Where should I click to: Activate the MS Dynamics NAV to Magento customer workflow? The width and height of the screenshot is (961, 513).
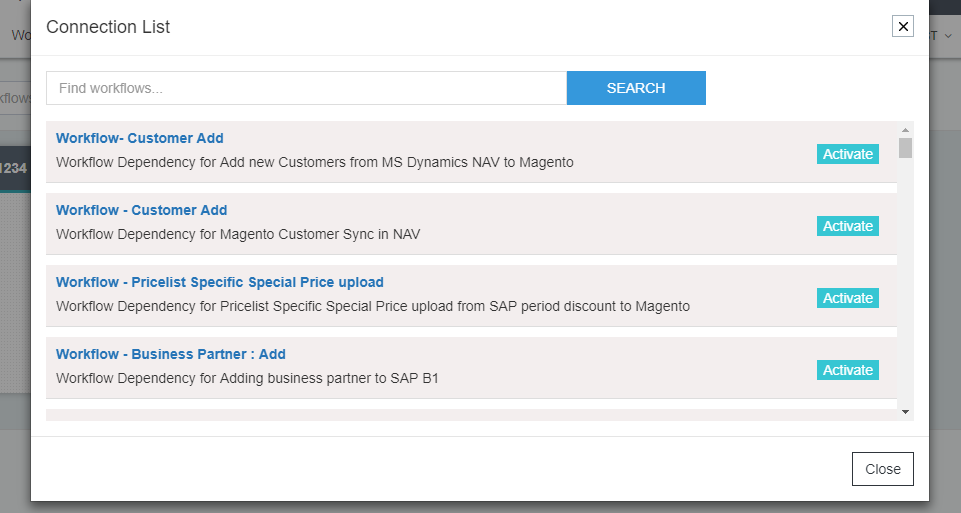coord(847,154)
